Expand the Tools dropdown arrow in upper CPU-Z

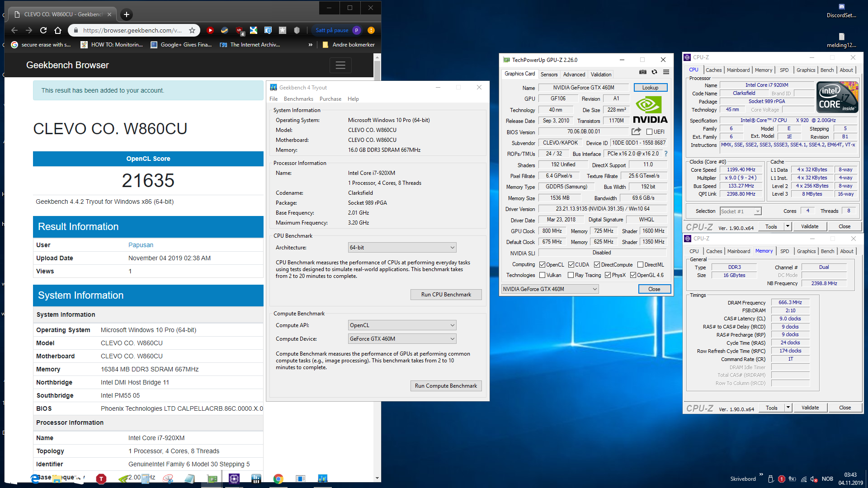tap(788, 226)
